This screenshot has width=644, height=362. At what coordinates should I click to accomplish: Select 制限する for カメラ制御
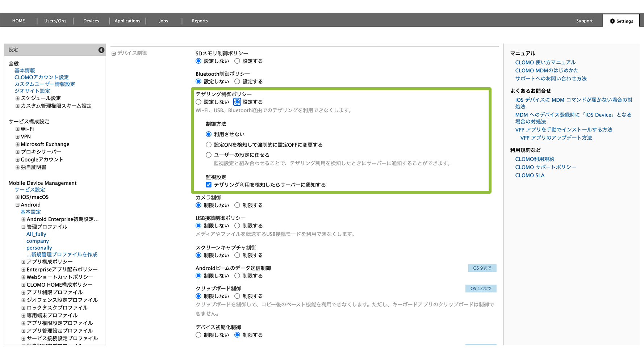pyautogui.click(x=237, y=205)
